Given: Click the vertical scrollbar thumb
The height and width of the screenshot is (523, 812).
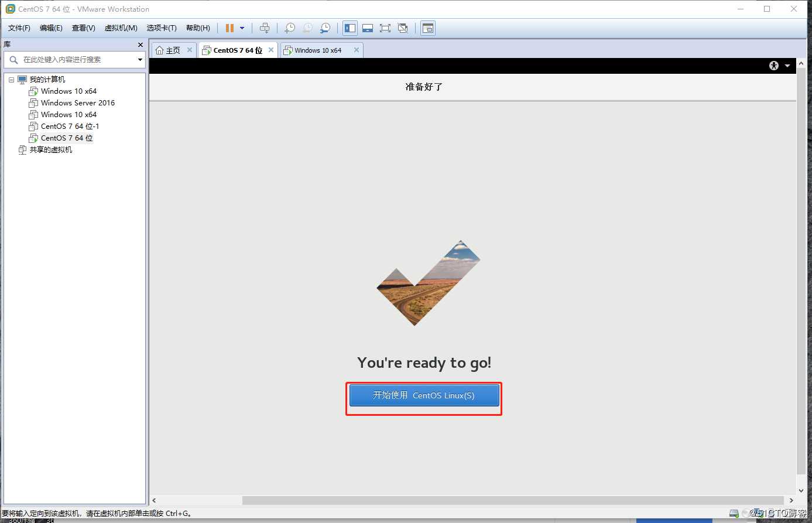Looking at the screenshot, I should [x=801, y=271].
